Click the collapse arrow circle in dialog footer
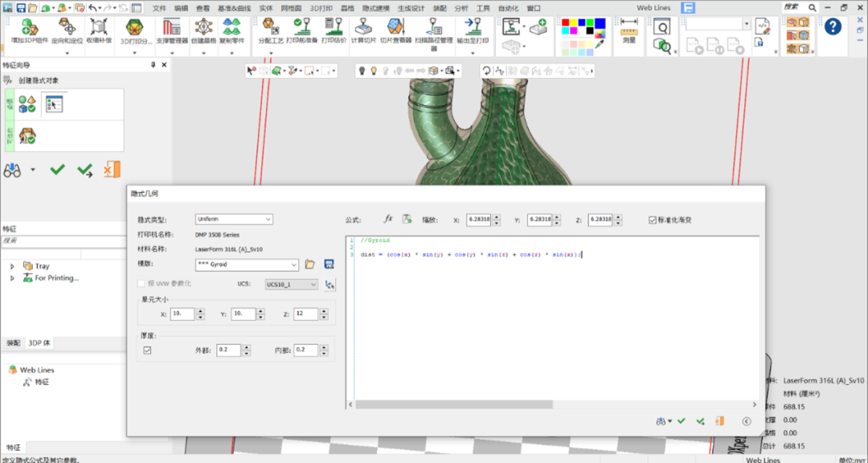The height and width of the screenshot is (463, 868). pos(747,421)
